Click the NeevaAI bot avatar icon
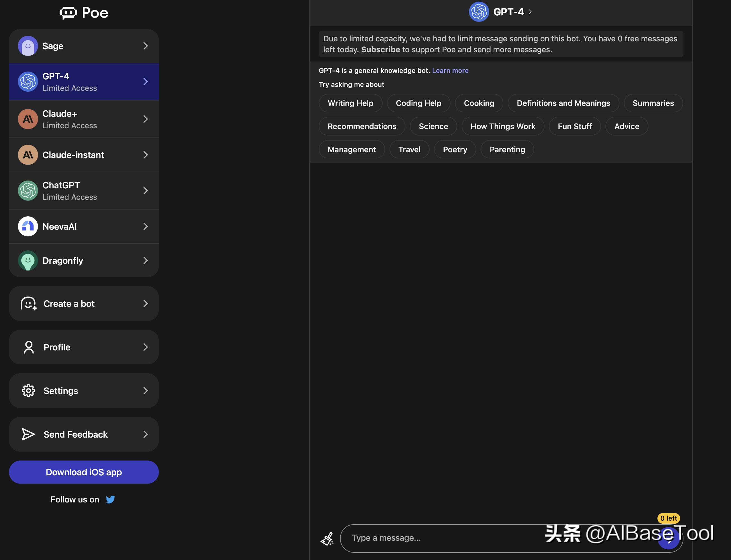Image resolution: width=731 pixels, height=560 pixels. click(x=28, y=226)
